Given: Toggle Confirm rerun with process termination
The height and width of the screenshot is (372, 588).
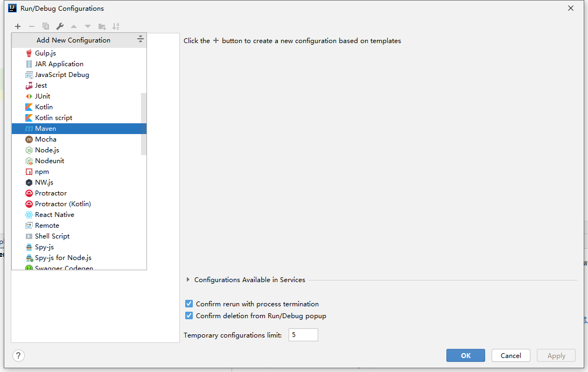Looking at the screenshot, I should coord(189,304).
